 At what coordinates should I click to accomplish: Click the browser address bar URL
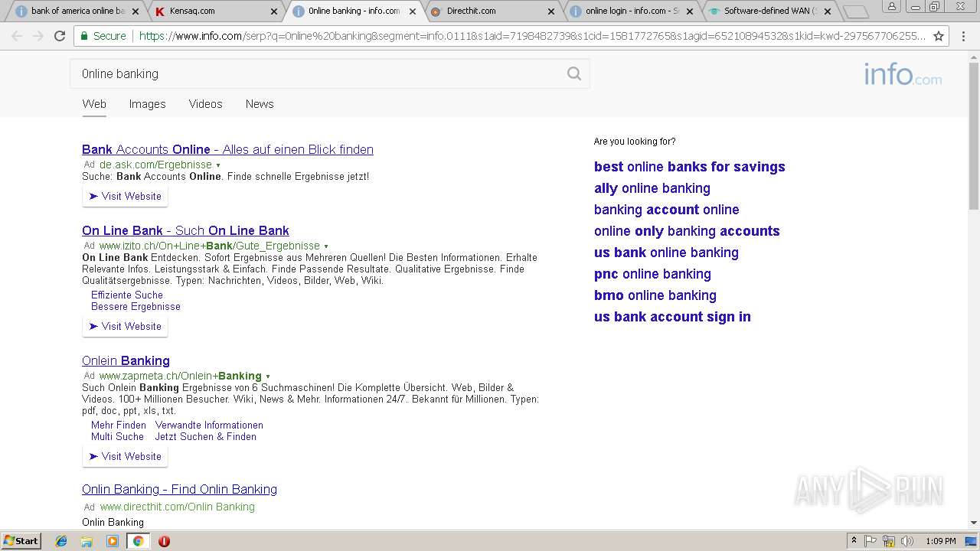(x=532, y=36)
